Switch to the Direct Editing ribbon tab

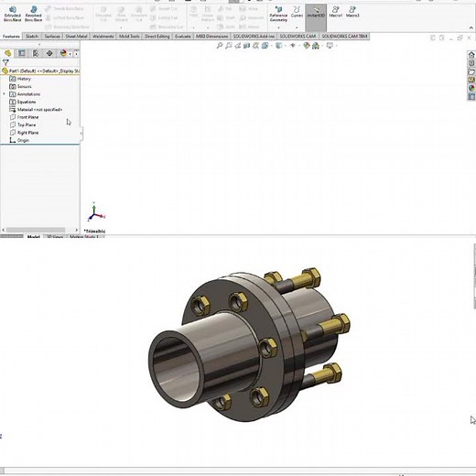(157, 37)
